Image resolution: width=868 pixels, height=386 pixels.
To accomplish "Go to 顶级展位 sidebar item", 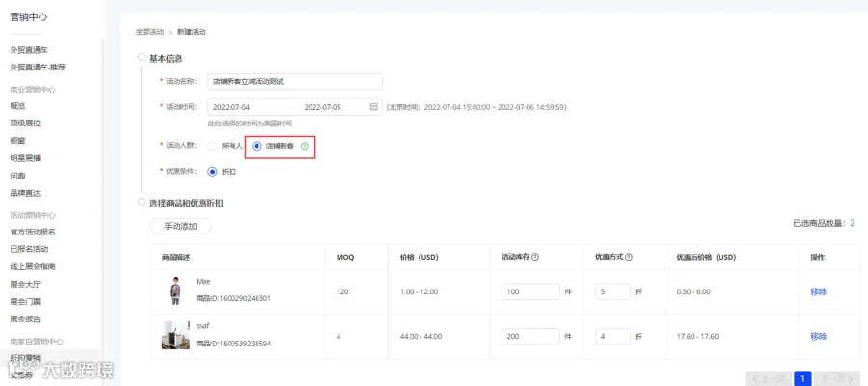I will pyautogui.click(x=25, y=123).
